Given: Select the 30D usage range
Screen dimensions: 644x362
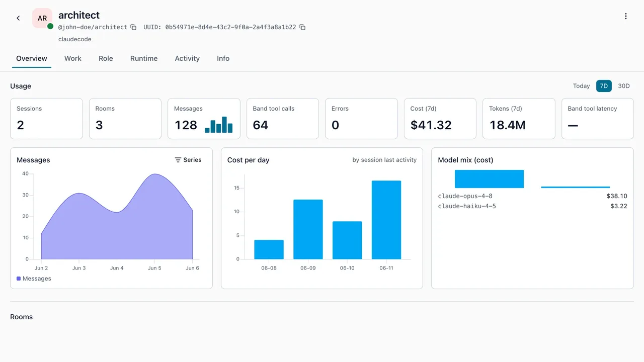Looking at the screenshot, I should (x=624, y=86).
